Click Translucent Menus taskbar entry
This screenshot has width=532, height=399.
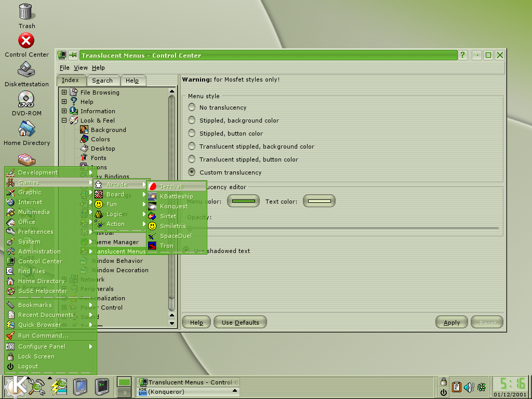188,382
